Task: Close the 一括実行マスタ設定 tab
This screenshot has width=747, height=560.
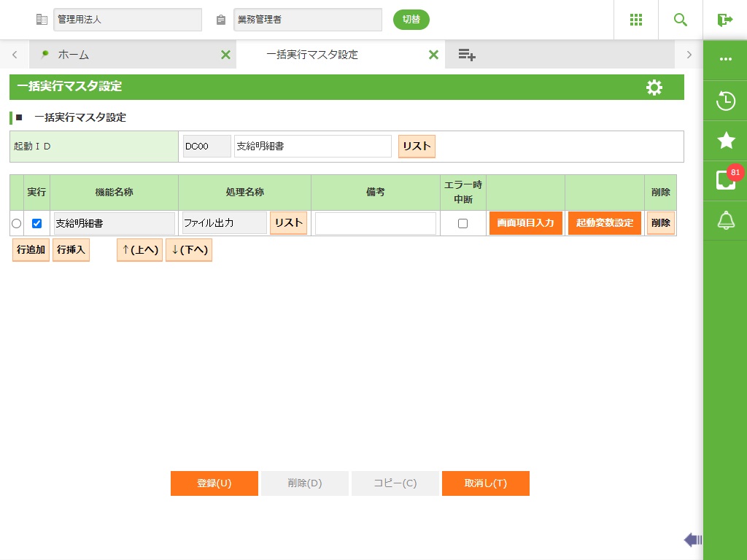Action: pos(433,55)
